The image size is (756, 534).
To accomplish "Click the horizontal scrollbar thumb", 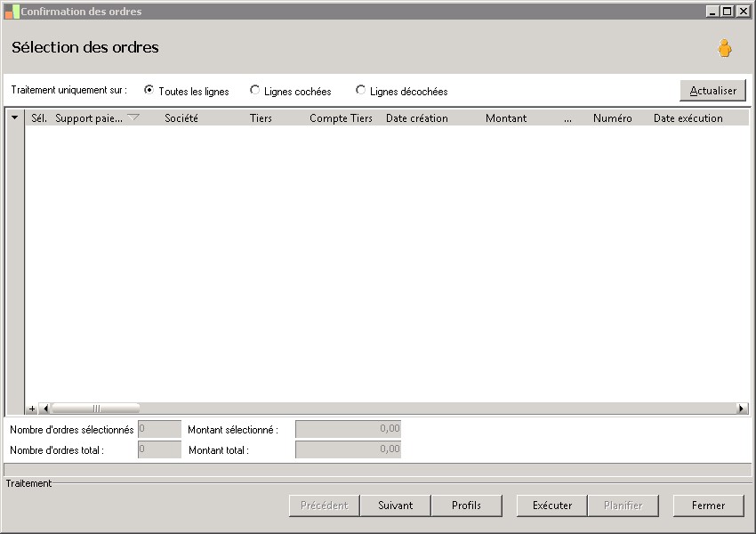I will click(95, 409).
